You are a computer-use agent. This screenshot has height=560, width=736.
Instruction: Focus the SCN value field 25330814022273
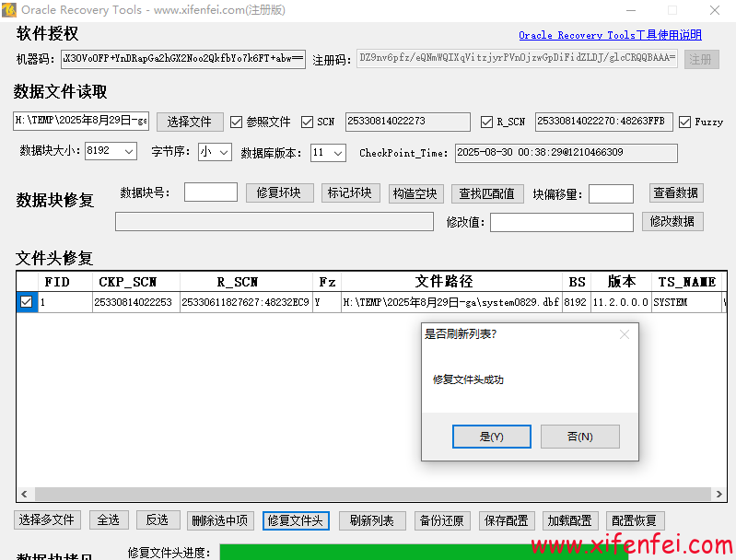coord(407,122)
